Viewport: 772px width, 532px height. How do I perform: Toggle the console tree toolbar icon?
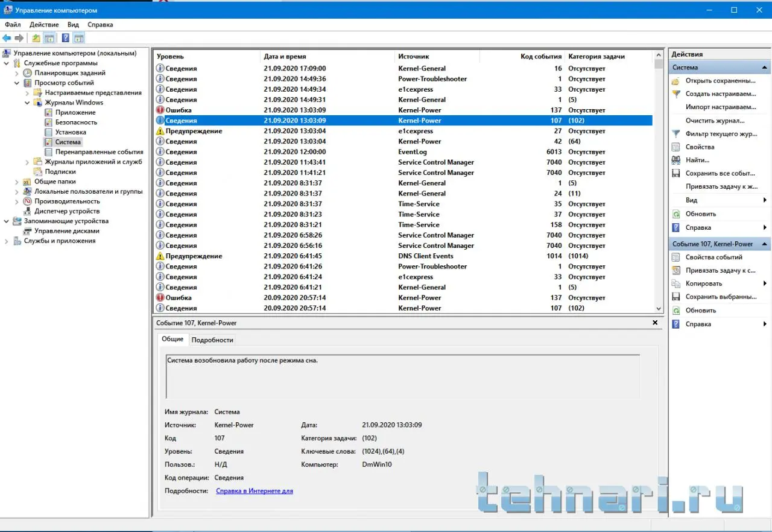coord(49,38)
